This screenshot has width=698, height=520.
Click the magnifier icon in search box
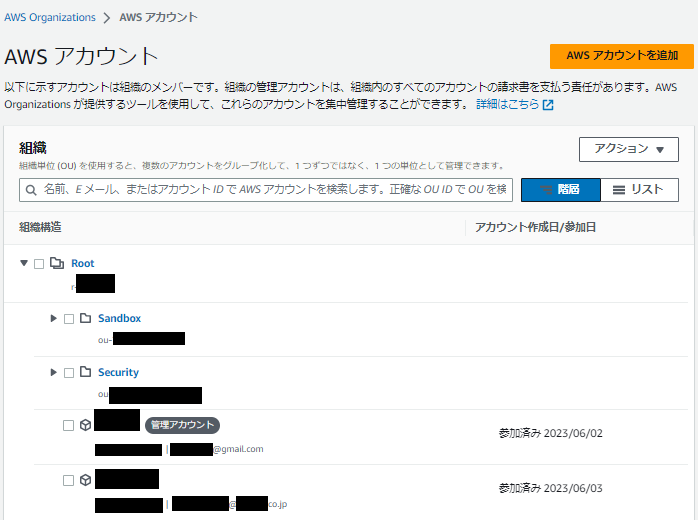31,190
